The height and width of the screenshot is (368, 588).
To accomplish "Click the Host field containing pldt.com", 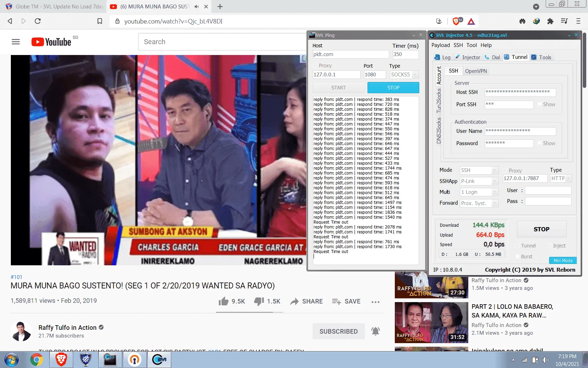I will [x=351, y=54].
